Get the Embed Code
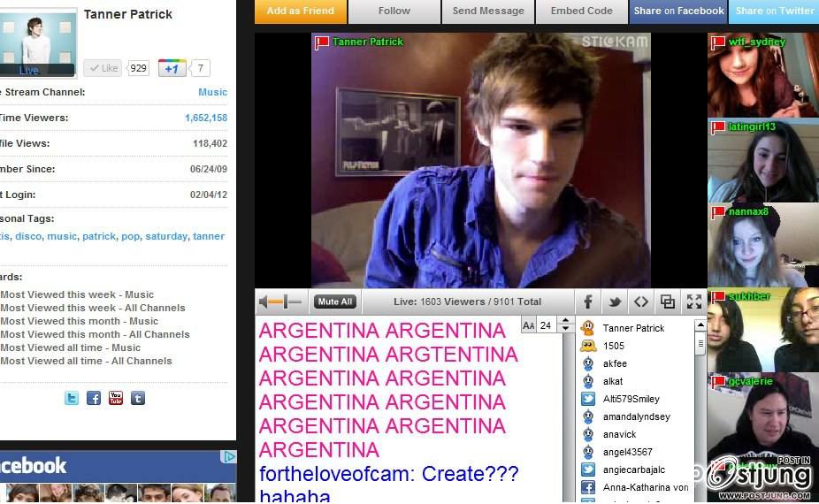 (x=581, y=11)
